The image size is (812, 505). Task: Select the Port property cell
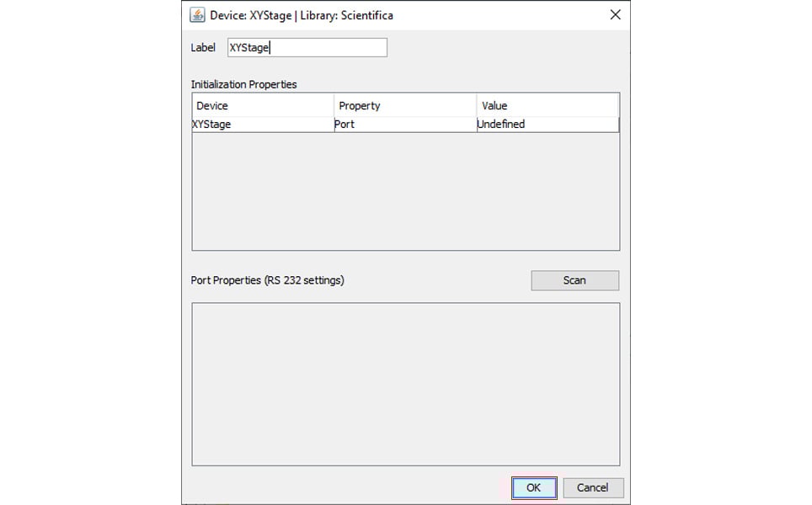(x=405, y=125)
